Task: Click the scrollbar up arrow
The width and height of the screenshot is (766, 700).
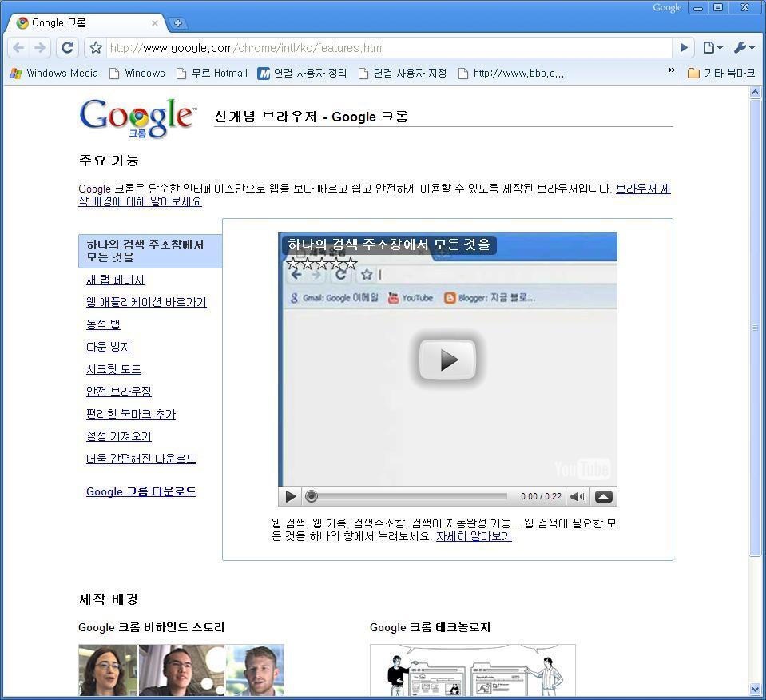Action: pyautogui.click(x=755, y=92)
